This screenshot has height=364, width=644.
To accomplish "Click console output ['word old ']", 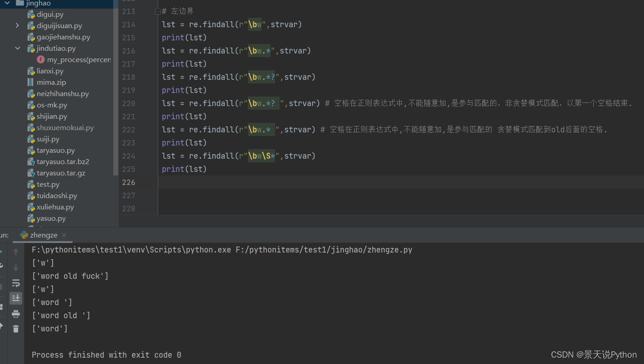I will click(x=61, y=315).
